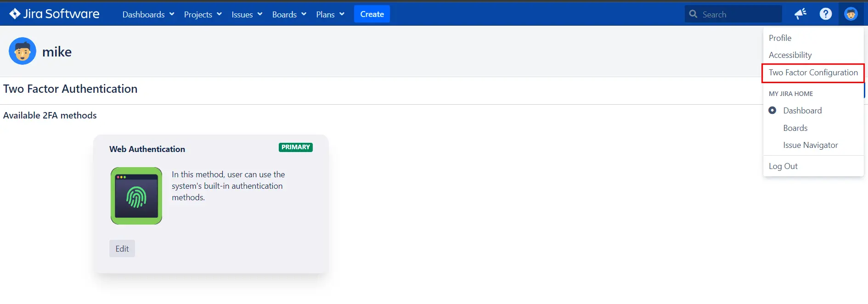Screen dimensions: 868x304
Task: Click the method description text
Action: pyautogui.click(x=228, y=186)
